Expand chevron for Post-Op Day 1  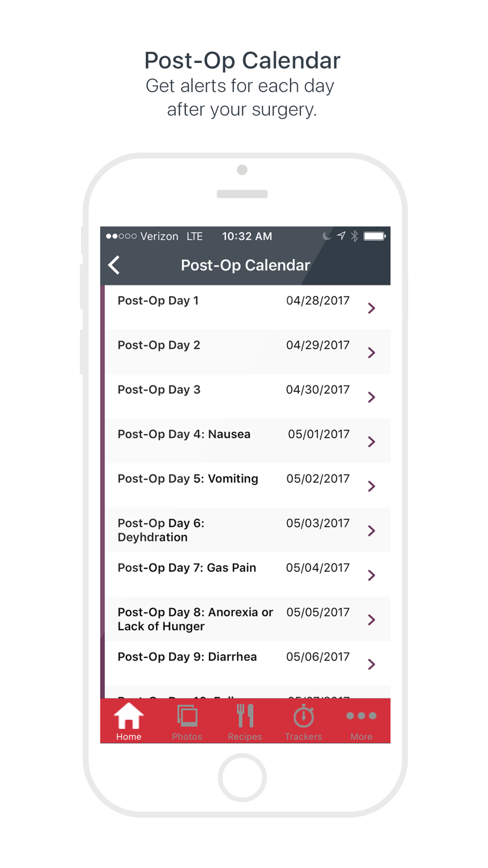click(x=371, y=308)
